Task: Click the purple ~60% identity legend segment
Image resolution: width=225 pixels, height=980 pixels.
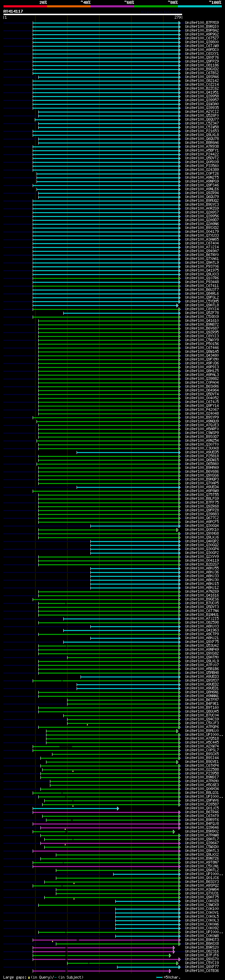Action: [112, 6]
